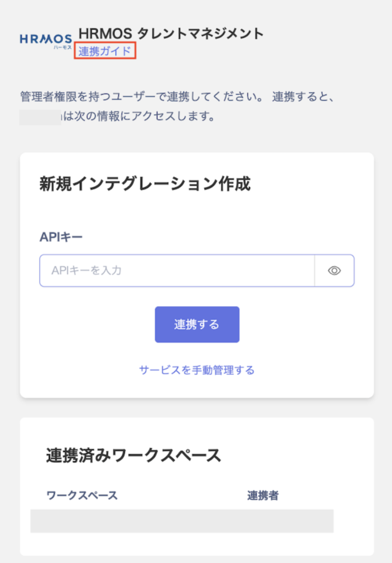Click the HRMOS タレントマネジメント title
This screenshot has width=392, height=563.
tap(171, 34)
